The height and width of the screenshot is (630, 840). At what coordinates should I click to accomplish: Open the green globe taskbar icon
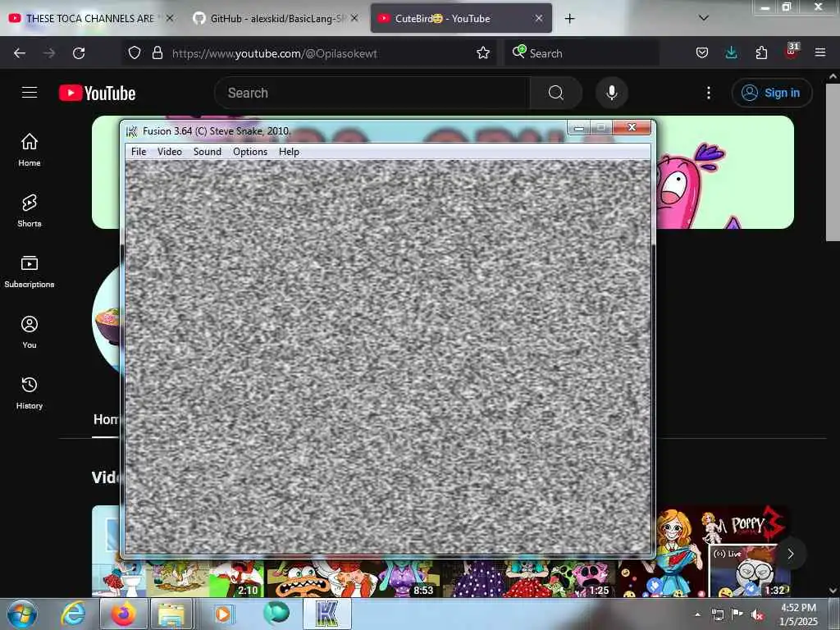pos(276,614)
